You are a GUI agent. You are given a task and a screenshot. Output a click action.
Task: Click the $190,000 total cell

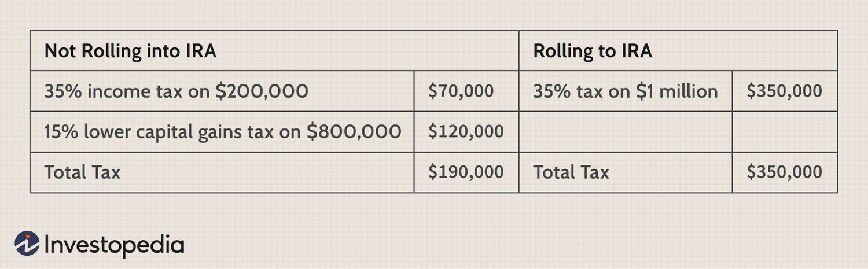point(466,172)
